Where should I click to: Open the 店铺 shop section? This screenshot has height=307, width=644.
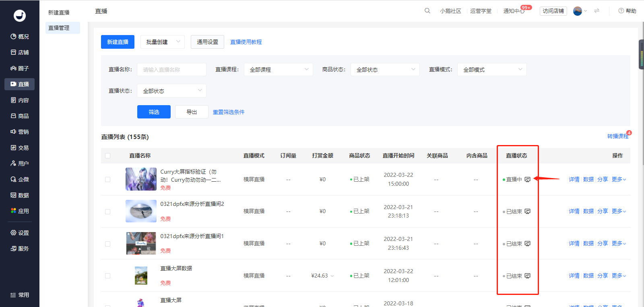click(x=19, y=52)
